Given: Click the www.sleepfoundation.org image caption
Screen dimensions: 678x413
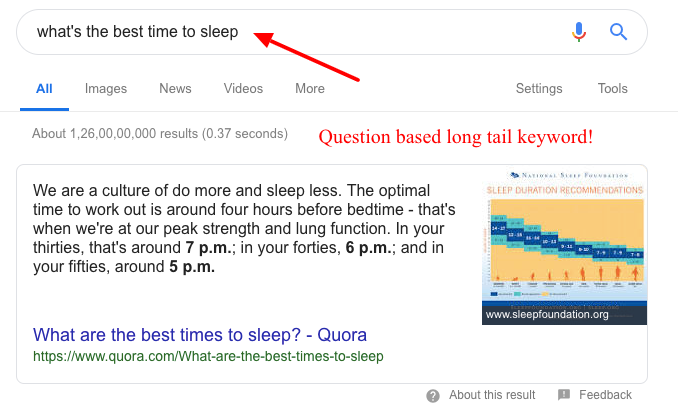Looking at the screenshot, I should click(x=547, y=314).
